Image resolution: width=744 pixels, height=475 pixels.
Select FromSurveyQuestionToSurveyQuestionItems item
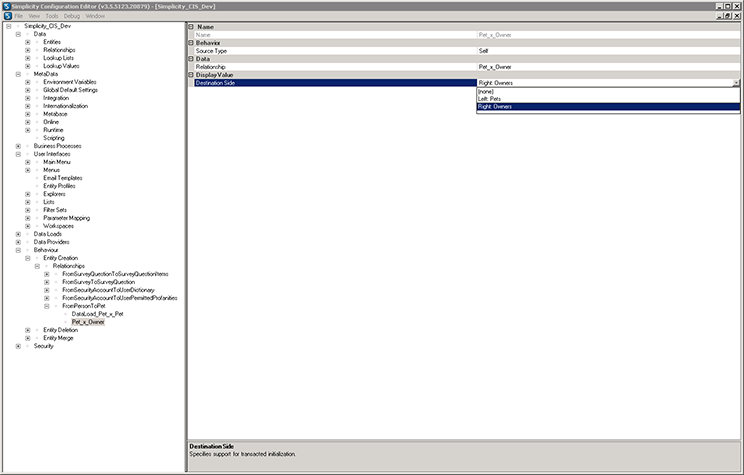115,274
